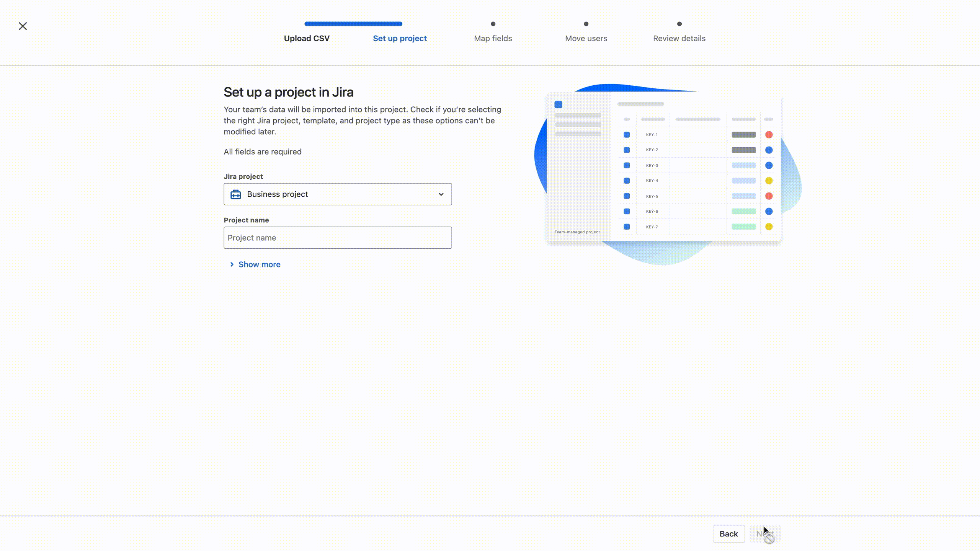Click the briefcase icon in Jira project field

[x=235, y=194]
